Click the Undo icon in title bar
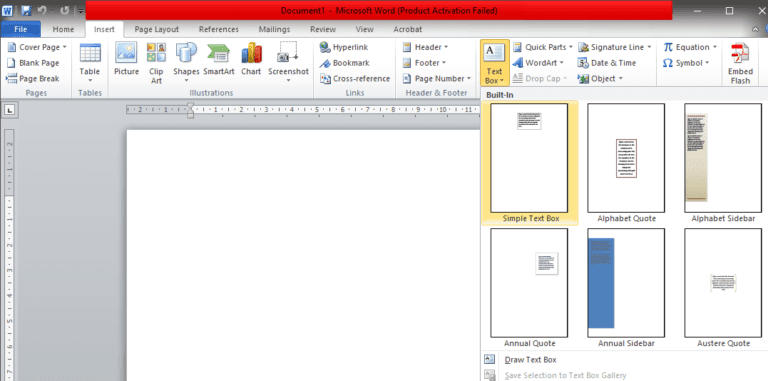This screenshot has height=381, width=768. [x=42, y=10]
